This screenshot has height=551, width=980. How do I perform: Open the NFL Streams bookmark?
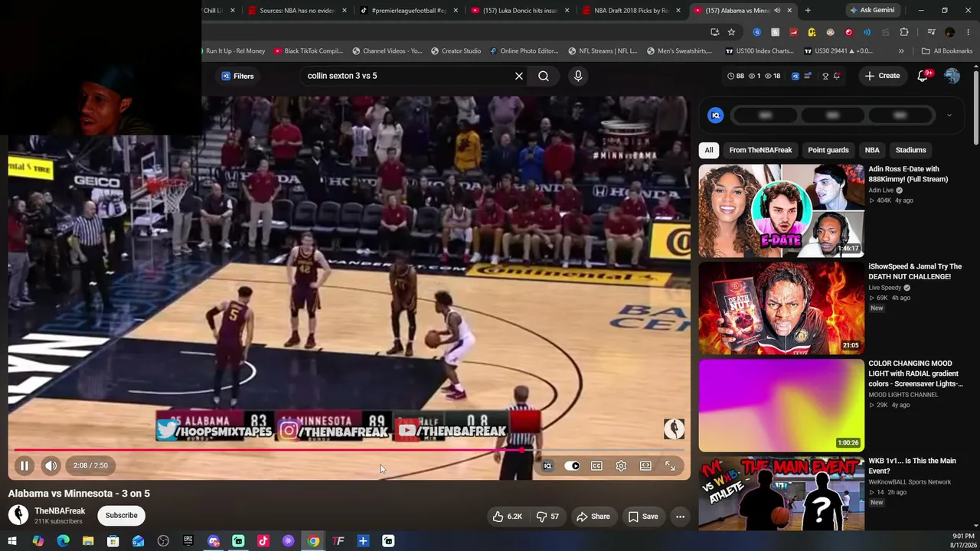(x=603, y=51)
